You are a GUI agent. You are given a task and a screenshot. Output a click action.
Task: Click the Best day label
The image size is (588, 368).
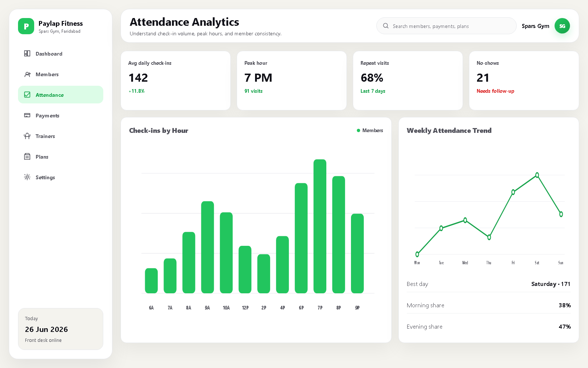417,284
